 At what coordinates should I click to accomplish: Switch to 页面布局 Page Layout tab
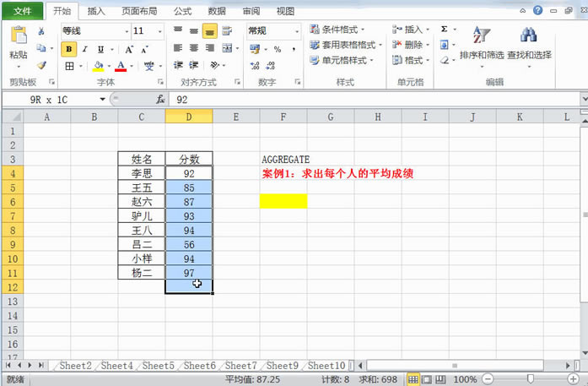click(139, 11)
